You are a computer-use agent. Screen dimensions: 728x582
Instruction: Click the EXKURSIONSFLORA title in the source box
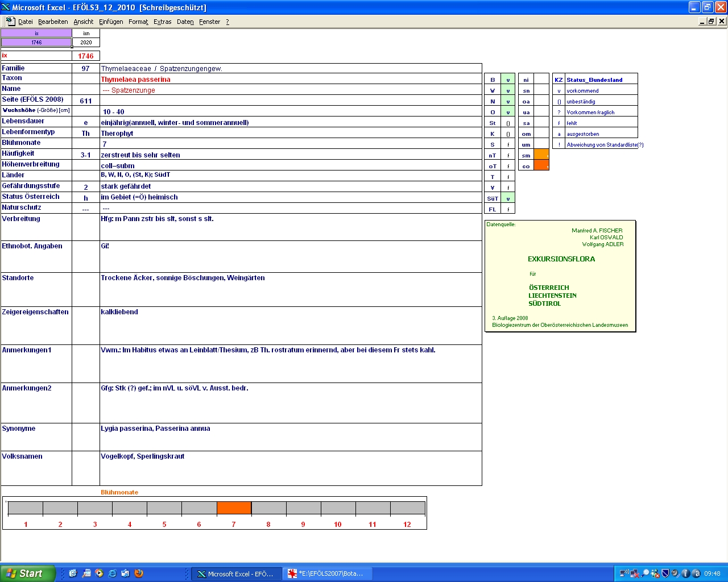561,259
